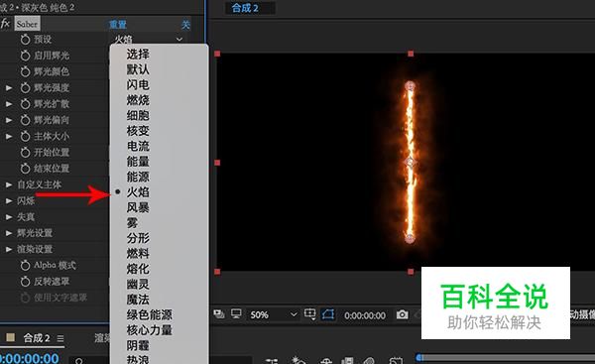Image resolution: width=595 pixels, height=364 pixels.
Task: Toggle stopwatch for 辉光偏向 property
Action: coord(25,120)
